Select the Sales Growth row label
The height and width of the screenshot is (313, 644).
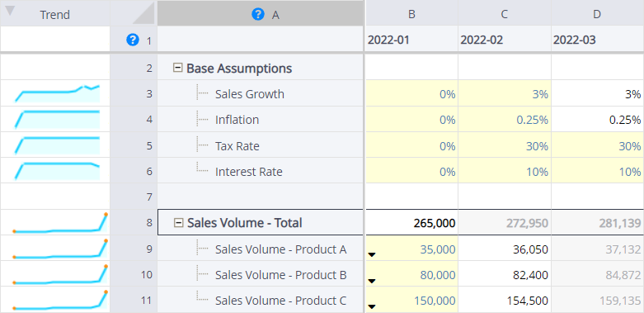point(249,94)
